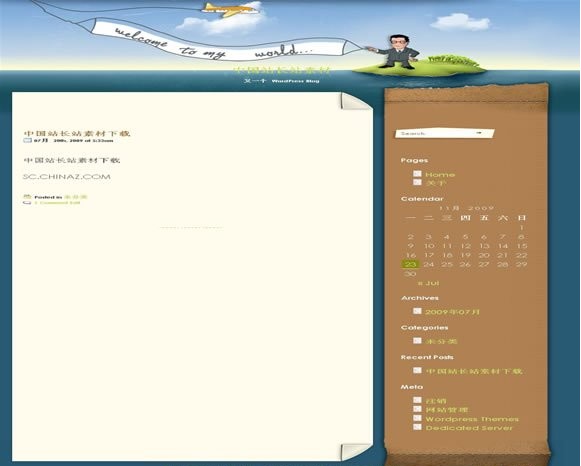Screen dimensions: 581x466
Task: Click bullet icon beside Wordpress Themes
Action: click(x=417, y=418)
